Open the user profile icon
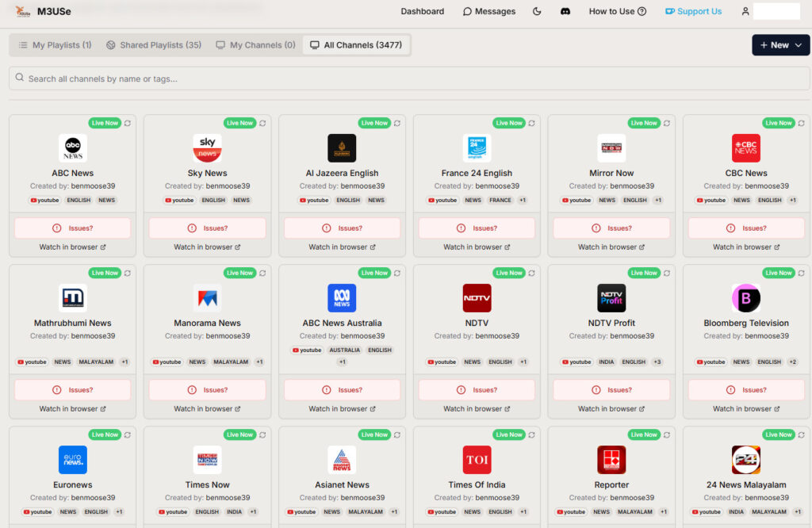 click(745, 11)
